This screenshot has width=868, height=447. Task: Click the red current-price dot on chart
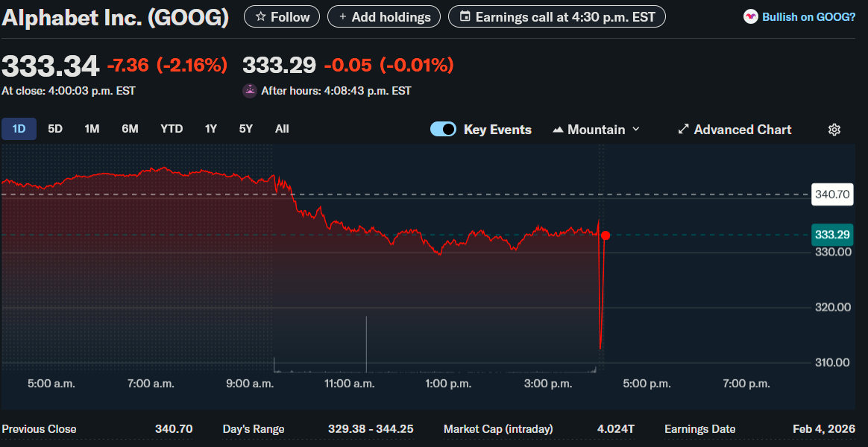click(605, 235)
